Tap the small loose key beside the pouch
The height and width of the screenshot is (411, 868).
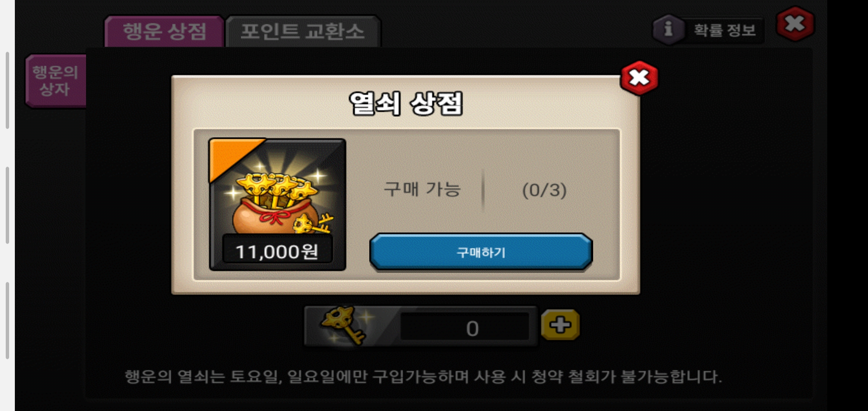click(312, 224)
